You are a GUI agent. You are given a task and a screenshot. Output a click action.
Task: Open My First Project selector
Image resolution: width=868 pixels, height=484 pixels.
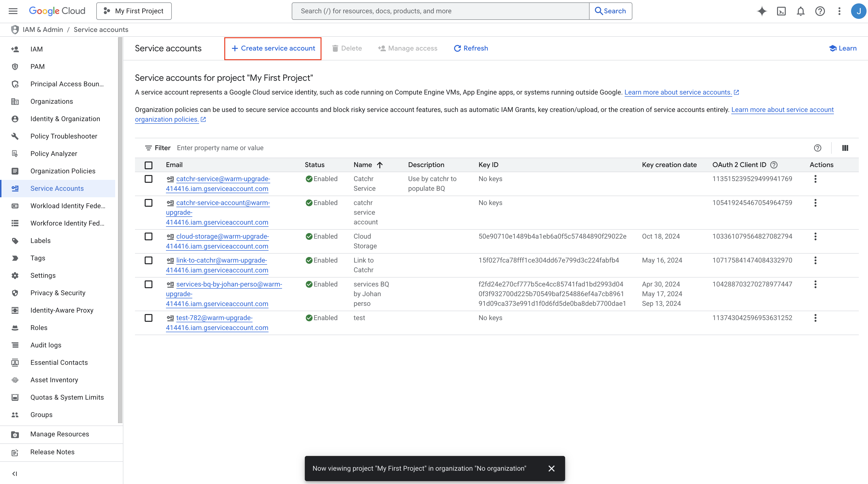(x=134, y=11)
